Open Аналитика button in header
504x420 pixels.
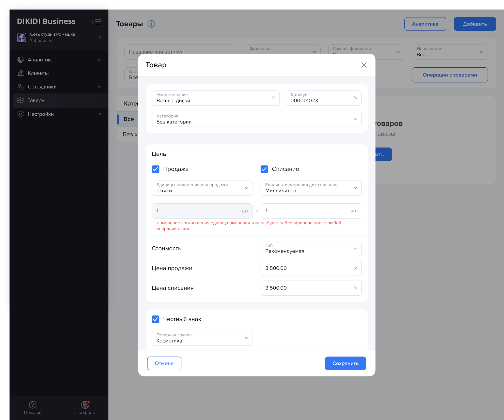point(425,24)
